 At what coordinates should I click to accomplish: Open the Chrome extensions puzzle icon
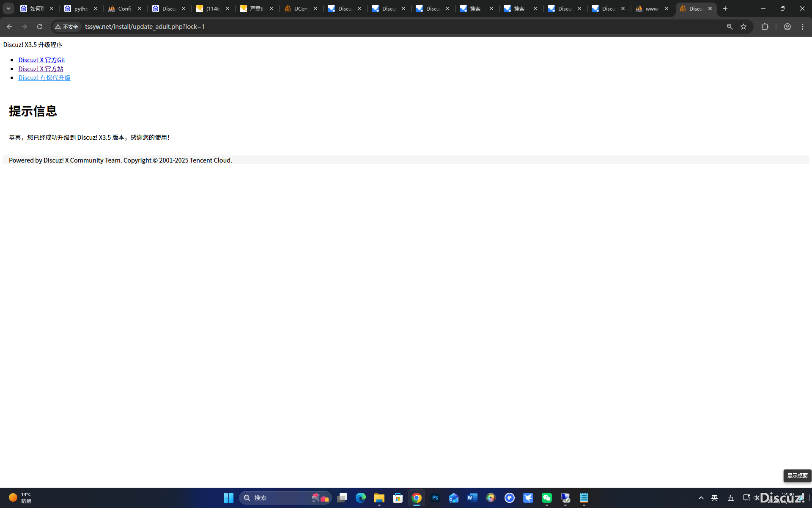click(765, 27)
